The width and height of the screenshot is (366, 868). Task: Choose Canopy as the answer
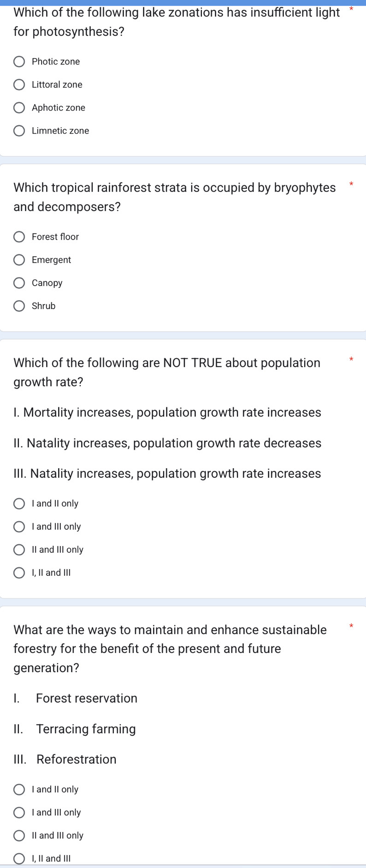coord(19,282)
